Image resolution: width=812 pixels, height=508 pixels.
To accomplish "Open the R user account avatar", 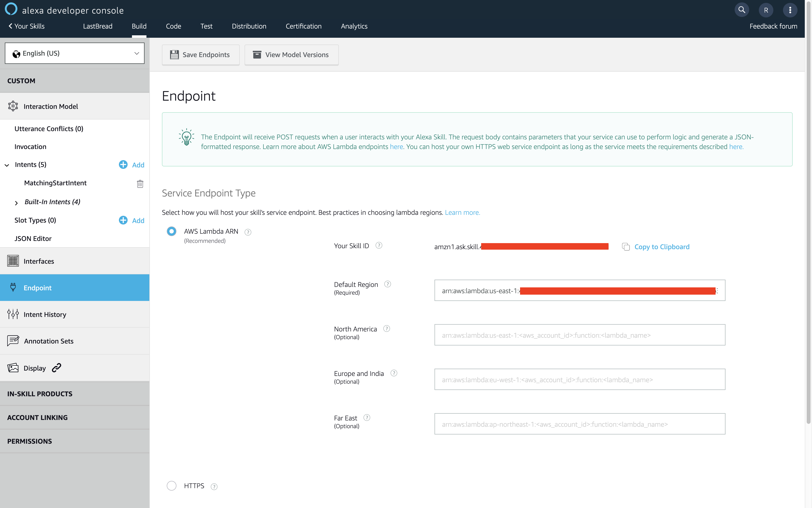I will coord(766,10).
